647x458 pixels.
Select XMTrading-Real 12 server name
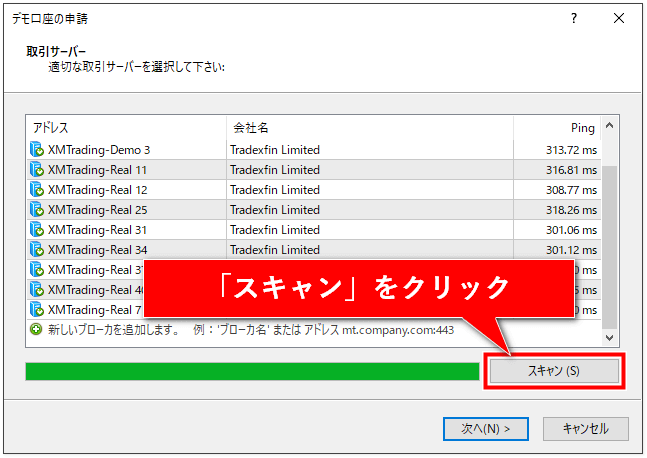click(97, 190)
